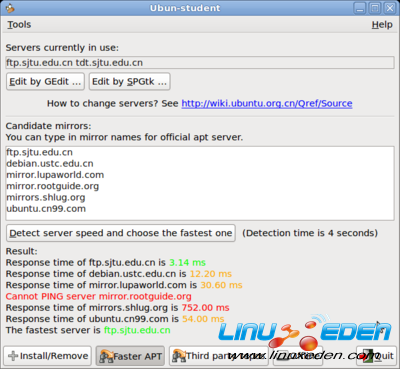The image size is (400, 369).
Task: Click the Edit by GEdit button
Action: click(x=45, y=82)
